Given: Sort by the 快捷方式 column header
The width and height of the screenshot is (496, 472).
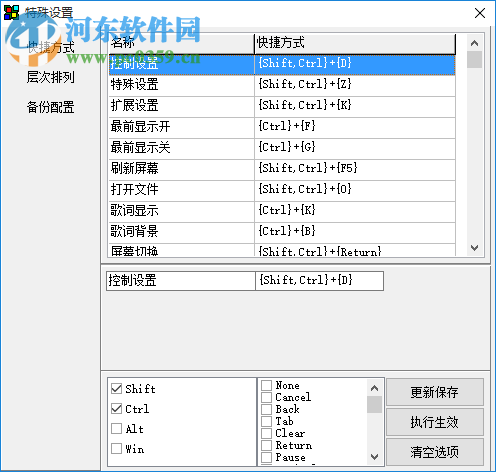Looking at the screenshot, I should pos(355,44).
